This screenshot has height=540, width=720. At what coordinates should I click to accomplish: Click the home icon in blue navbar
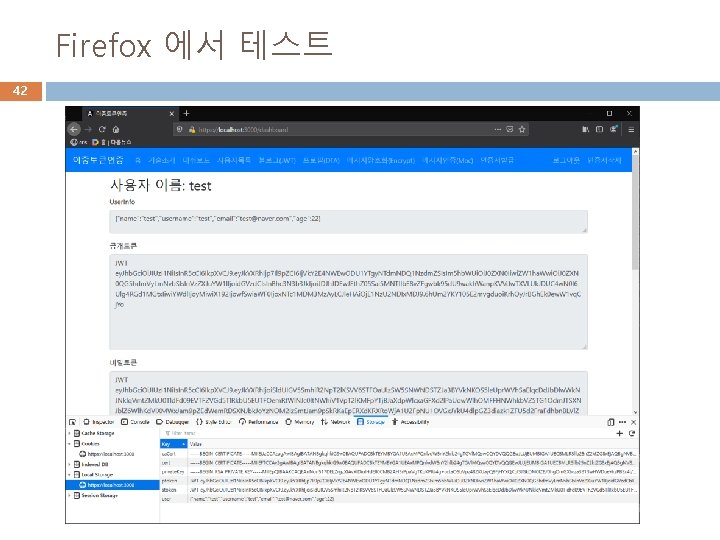tap(138, 160)
